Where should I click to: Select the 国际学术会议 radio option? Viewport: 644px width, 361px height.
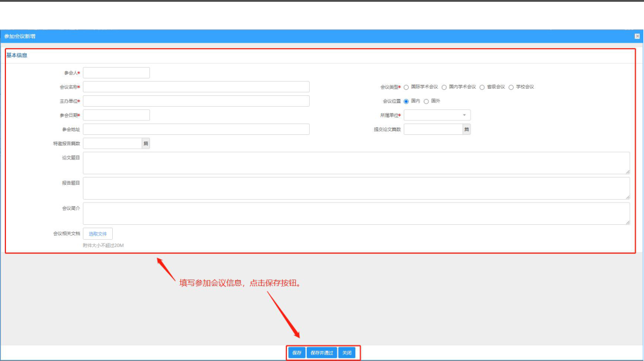coord(406,88)
